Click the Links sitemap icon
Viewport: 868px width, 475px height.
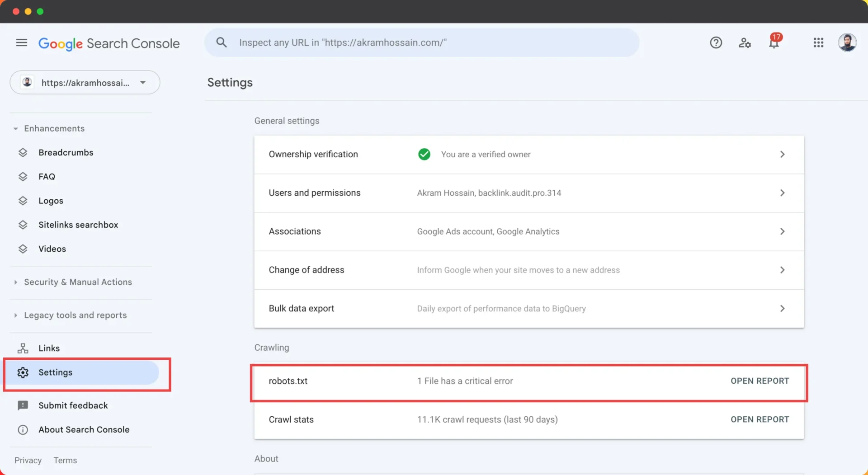click(x=23, y=348)
